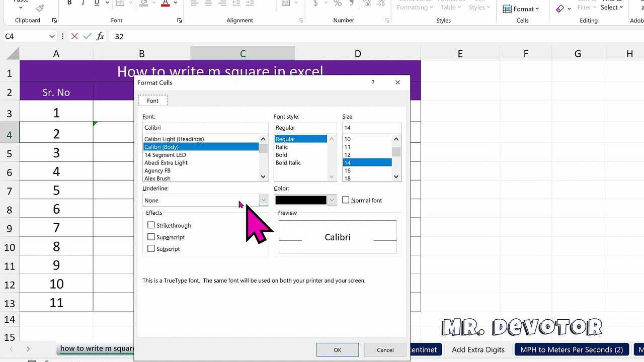
Task: Click previous sheet navigation arrow
Action: click(11, 349)
